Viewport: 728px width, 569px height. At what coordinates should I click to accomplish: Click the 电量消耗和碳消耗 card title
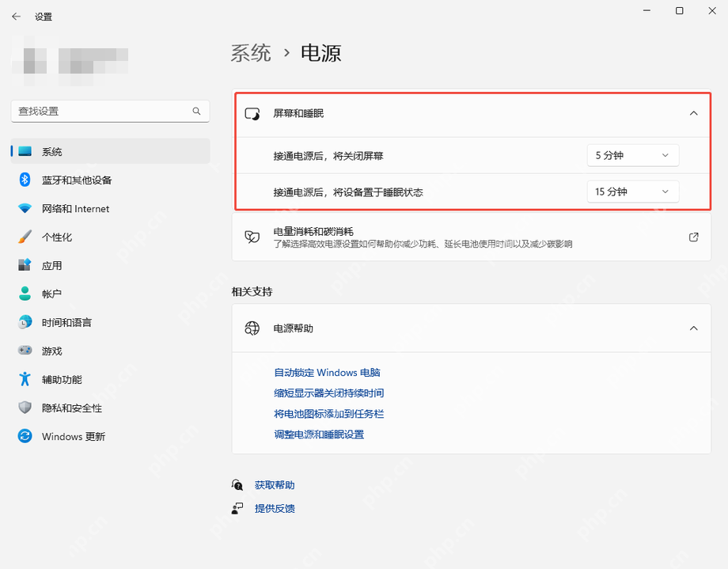[x=313, y=231]
